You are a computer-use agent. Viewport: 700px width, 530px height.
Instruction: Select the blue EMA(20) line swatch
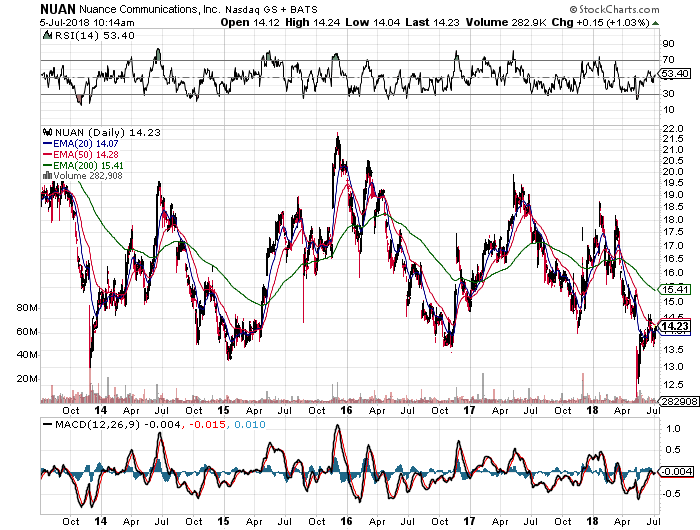[x=47, y=144]
